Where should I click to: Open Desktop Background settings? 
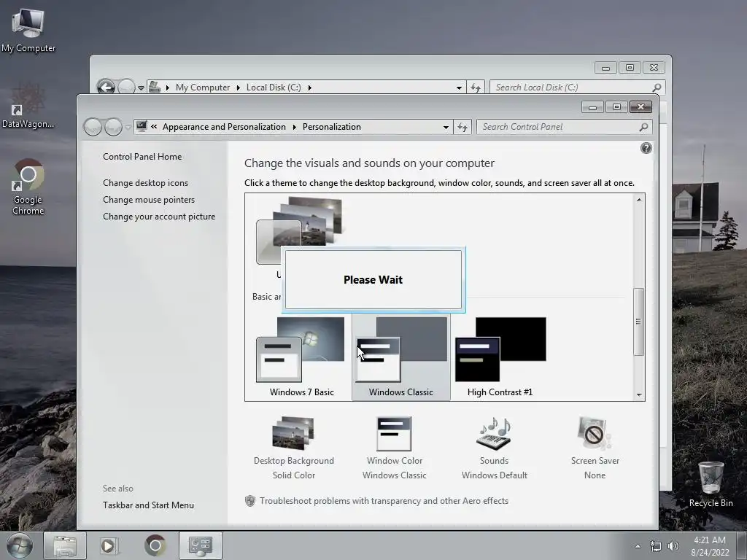(293, 448)
